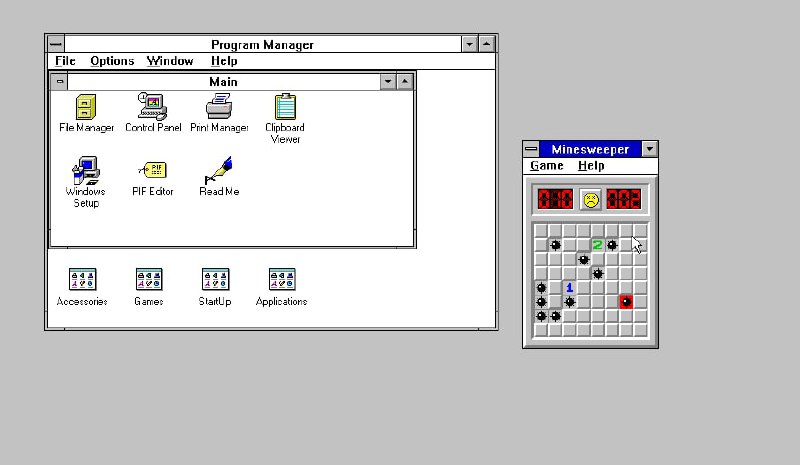Viewport: 800px width, 465px height.
Task: Click the Minesweeper title bar
Action: [590, 149]
